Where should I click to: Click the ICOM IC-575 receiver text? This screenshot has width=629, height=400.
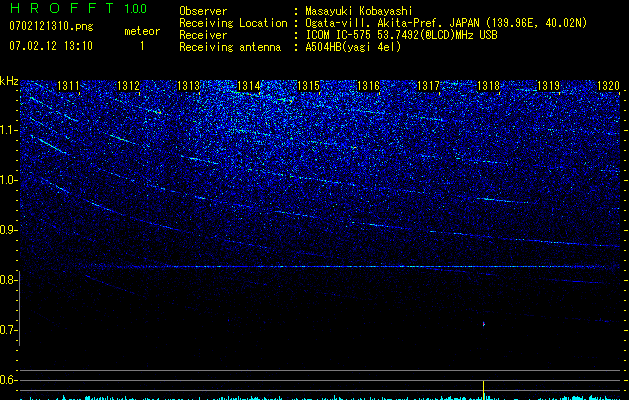(401, 35)
